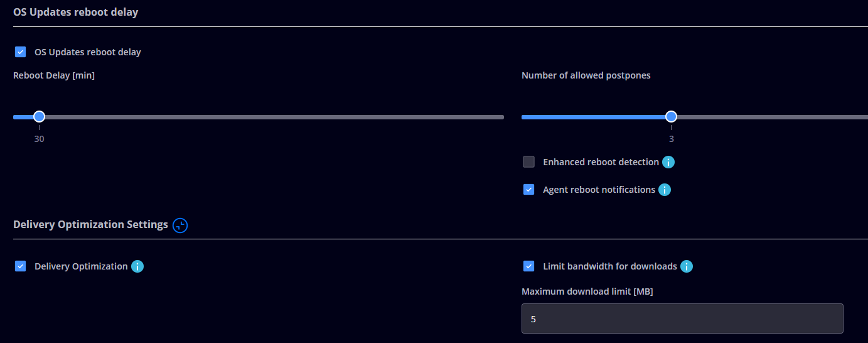Enable the Enhanced reboot detection checkbox
This screenshot has height=343, width=868.
tap(529, 162)
